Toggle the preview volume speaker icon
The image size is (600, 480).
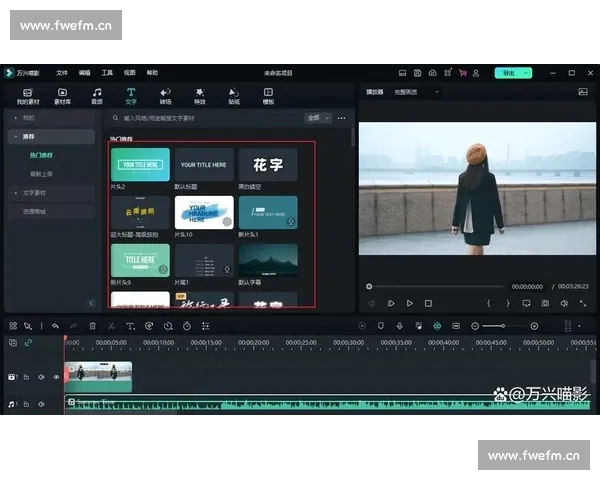[563, 303]
